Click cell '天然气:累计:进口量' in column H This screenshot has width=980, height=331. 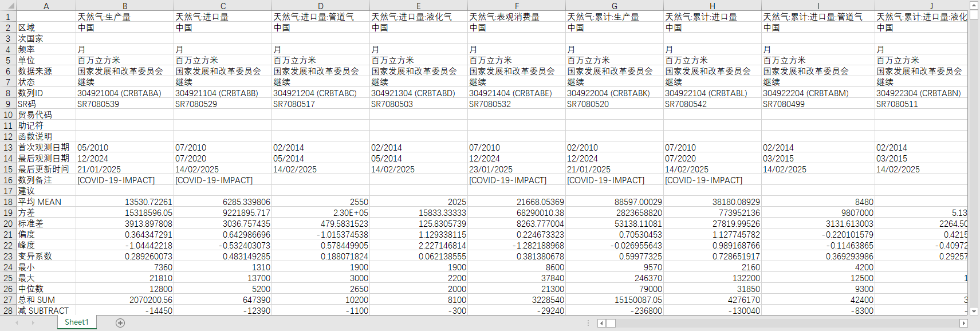[x=713, y=17]
